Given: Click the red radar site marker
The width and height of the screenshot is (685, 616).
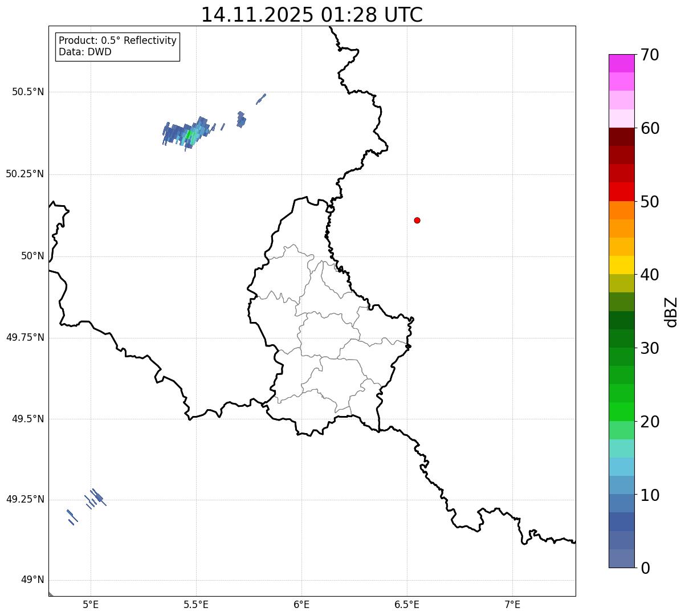Looking at the screenshot, I should coord(417,220).
